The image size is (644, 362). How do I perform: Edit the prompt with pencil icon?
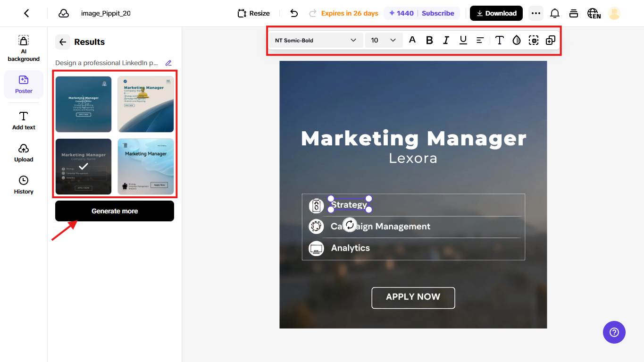tap(168, 63)
